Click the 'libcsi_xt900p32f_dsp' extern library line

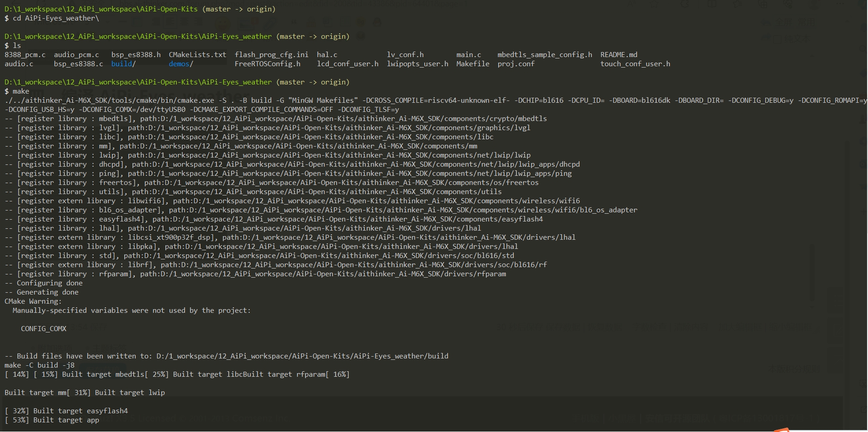[290, 237]
